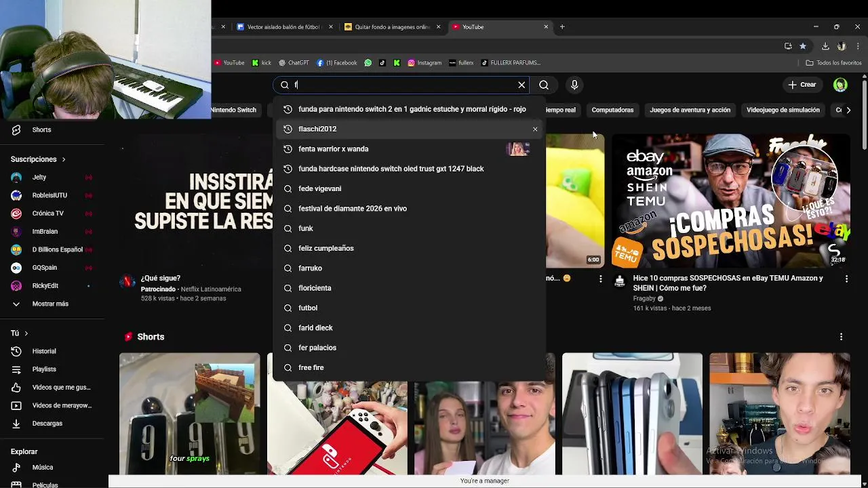
Task: Pick the 'fede vigevani' search suggestion
Action: click(410, 188)
